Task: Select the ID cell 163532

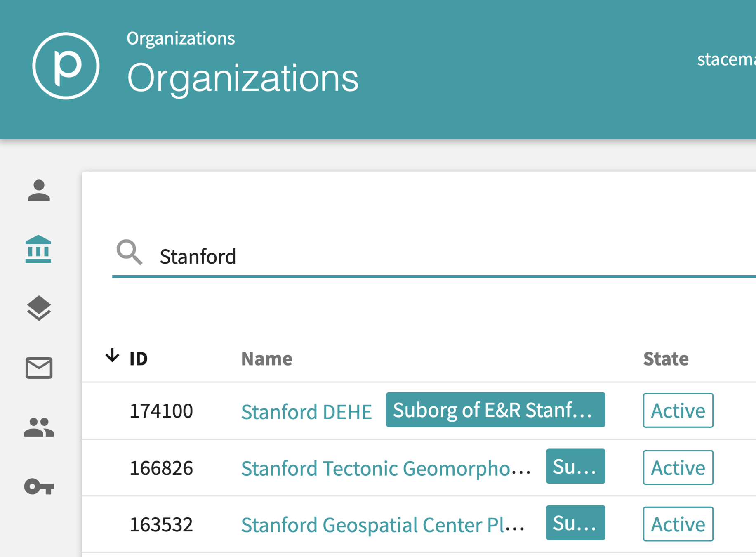Action: 161,524
